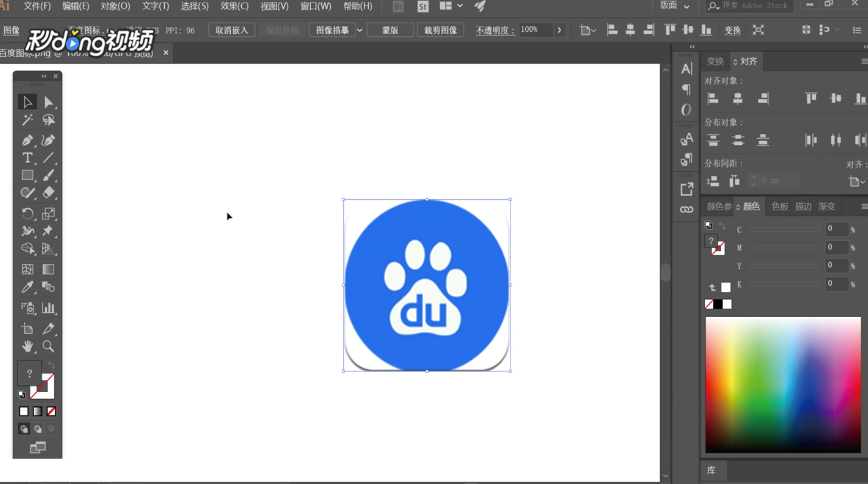The height and width of the screenshot is (484, 868).
Task: Select the Curvature tool
Action: [48, 140]
